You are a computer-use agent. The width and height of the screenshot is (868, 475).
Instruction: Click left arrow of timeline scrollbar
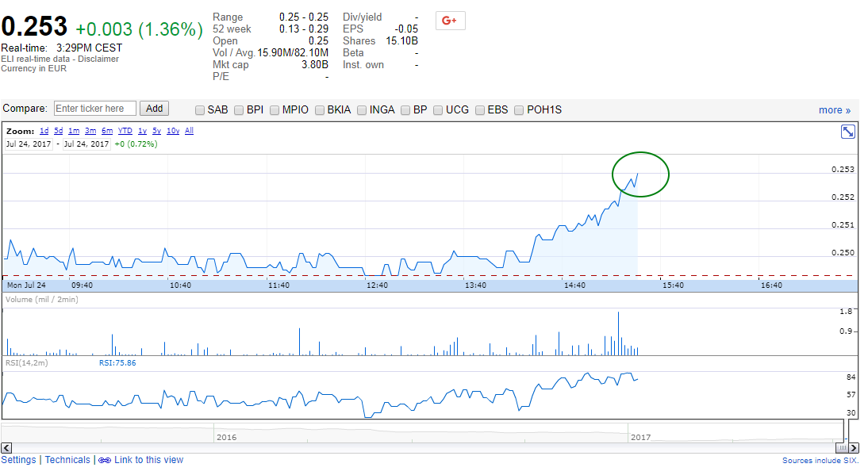(6, 448)
